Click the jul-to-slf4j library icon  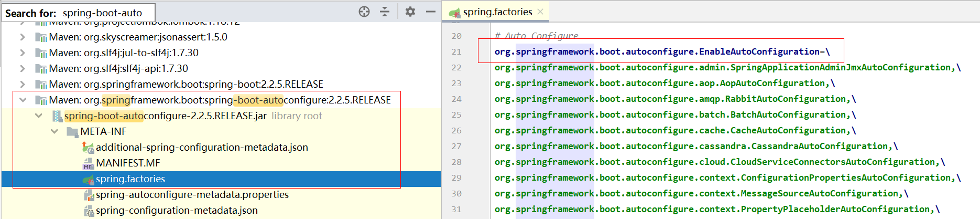click(x=41, y=53)
